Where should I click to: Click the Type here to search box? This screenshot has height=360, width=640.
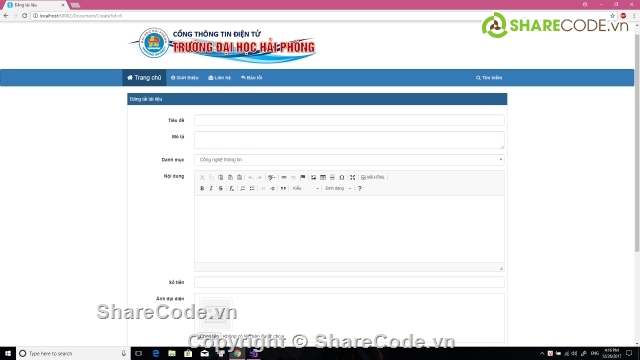(73, 353)
